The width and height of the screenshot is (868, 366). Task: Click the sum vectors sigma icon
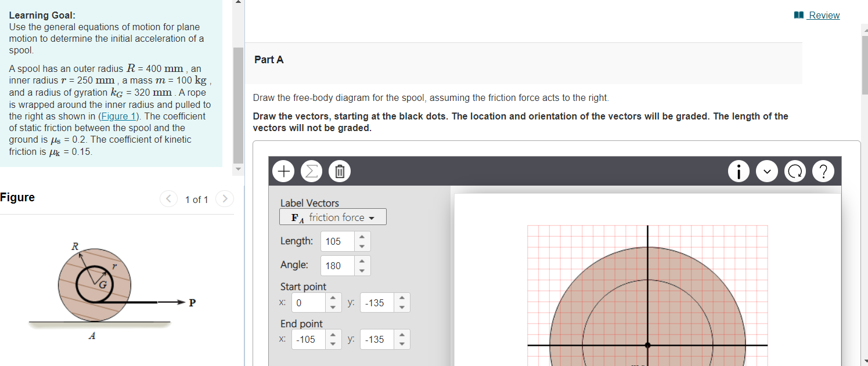pyautogui.click(x=312, y=171)
